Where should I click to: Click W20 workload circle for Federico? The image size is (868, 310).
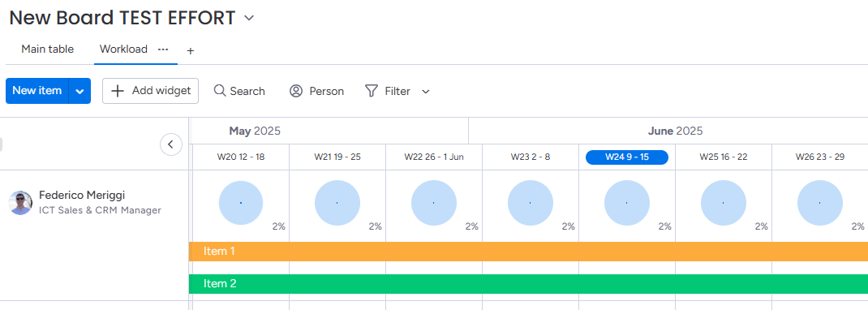point(241,203)
